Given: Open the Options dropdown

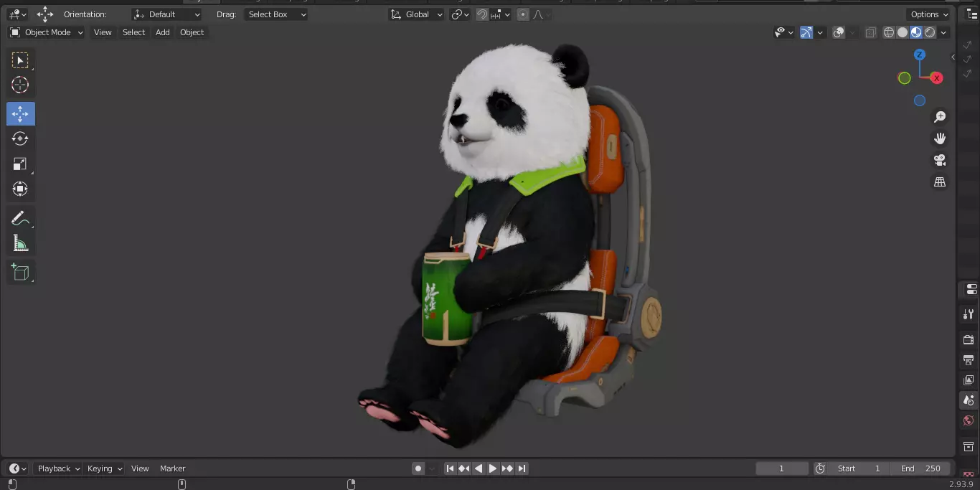Looking at the screenshot, I should point(929,14).
